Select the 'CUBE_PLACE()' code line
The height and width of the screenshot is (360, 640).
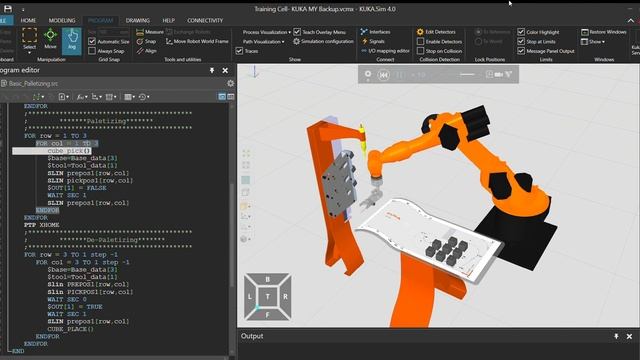tap(70, 329)
